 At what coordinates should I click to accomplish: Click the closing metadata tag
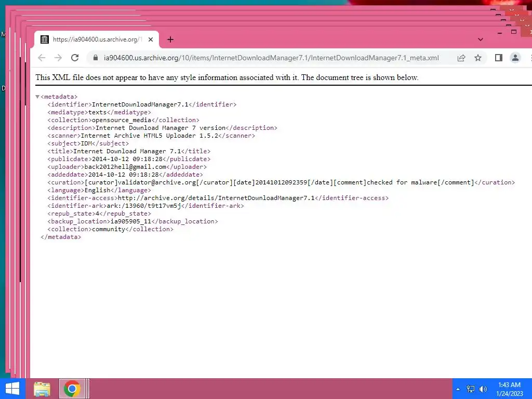61,237
